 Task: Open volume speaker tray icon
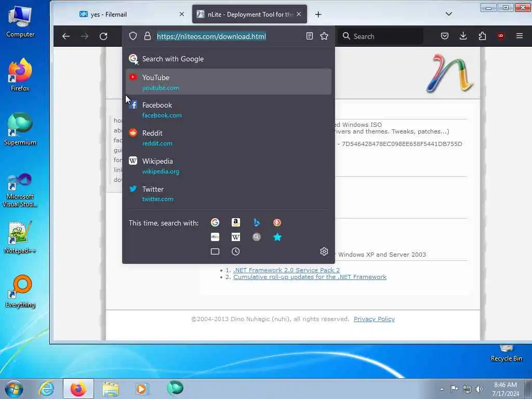(x=479, y=389)
